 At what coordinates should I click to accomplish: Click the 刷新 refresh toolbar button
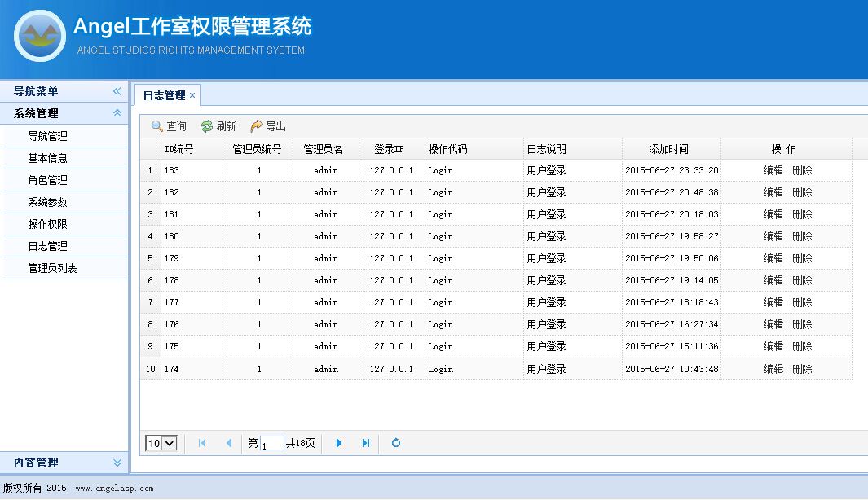tap(218, 127)
